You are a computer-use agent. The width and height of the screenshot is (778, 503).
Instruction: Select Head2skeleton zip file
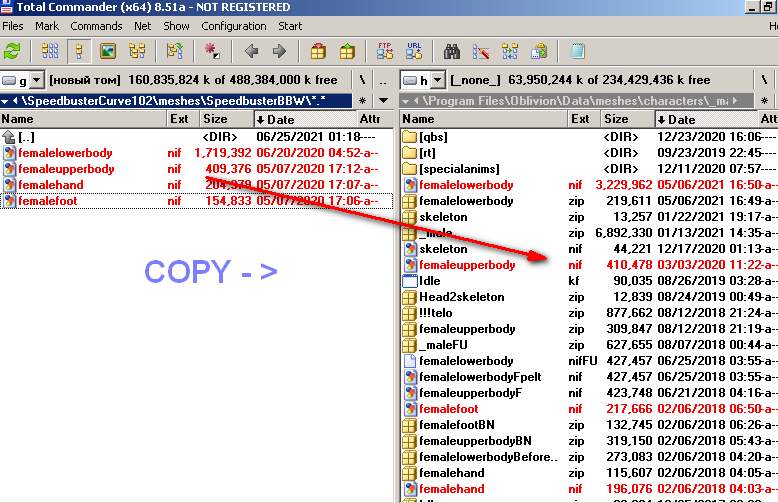pyautogui.click(x=589, y=297)
